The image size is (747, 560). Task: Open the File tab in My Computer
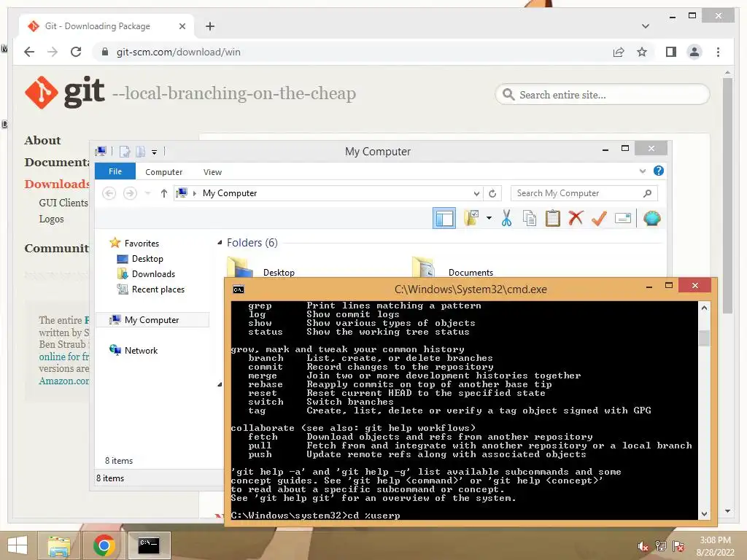(115, 171)
